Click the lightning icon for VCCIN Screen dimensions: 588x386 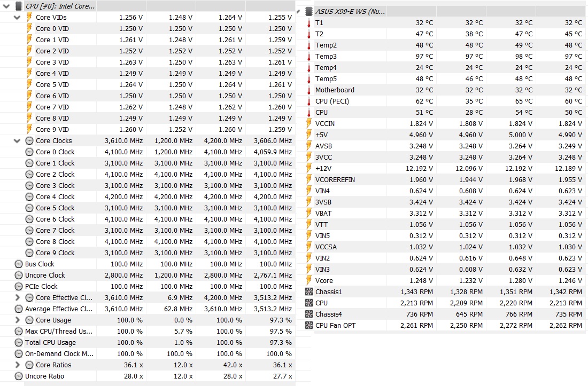coord(309,123)
